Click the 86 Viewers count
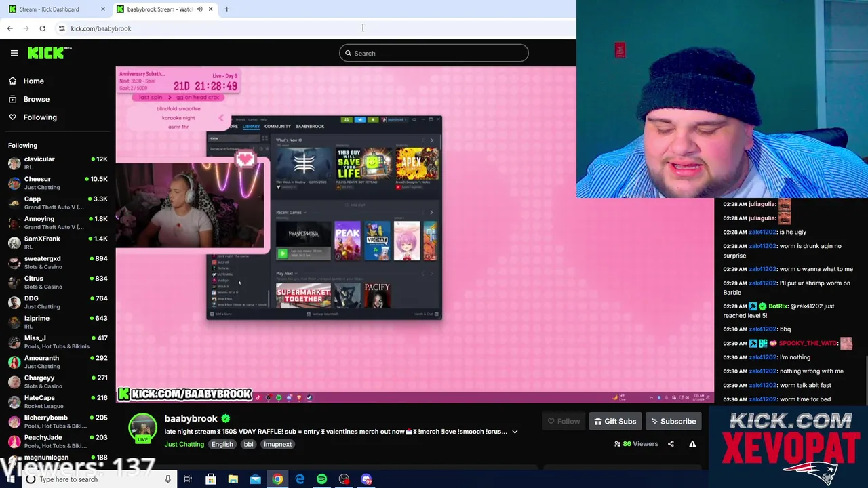Viewport: 868px width, 488px height. coord(636,444)
